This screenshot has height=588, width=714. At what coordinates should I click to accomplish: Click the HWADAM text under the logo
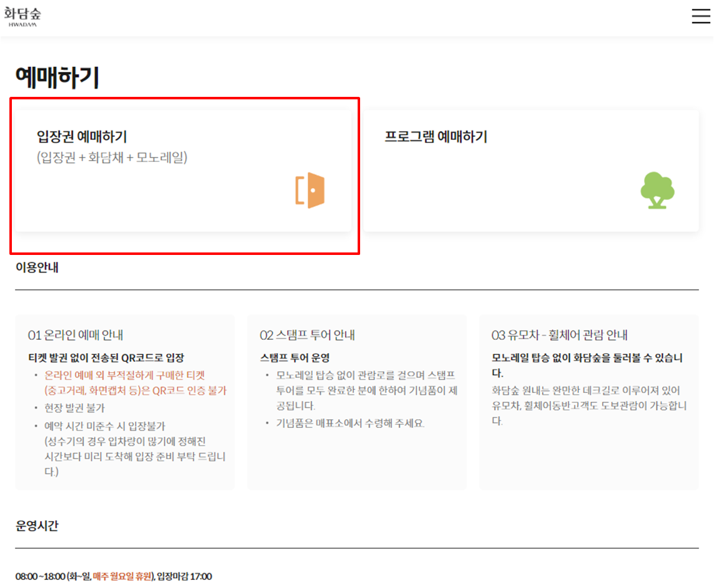pyautogui.click(x=23, y=23)
